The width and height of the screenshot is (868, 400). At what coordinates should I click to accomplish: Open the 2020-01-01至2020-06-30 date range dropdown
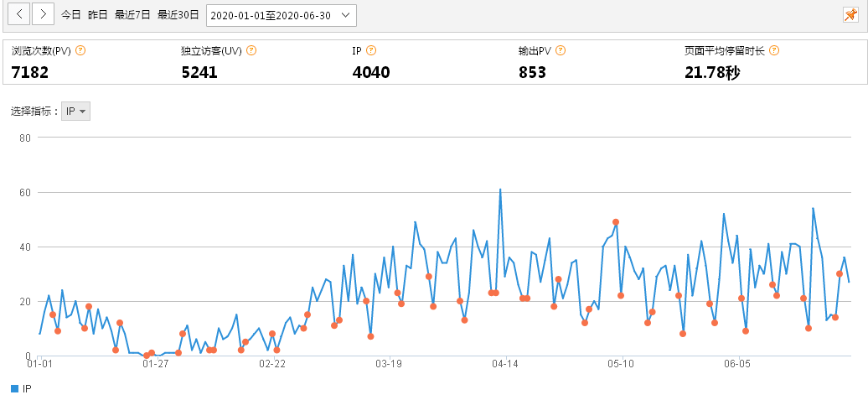point(282,15)
